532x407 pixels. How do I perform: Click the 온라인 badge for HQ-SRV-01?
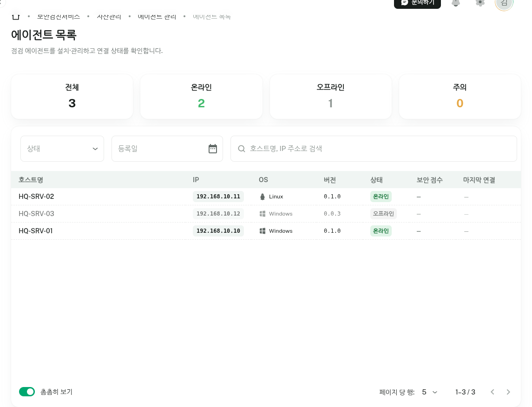[381, 231]
